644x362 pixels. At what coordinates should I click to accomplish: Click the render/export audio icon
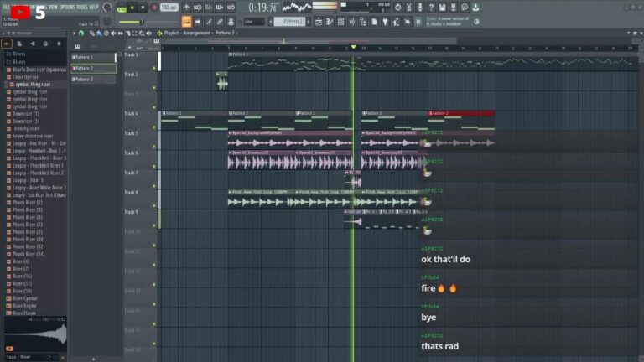click(453, 8)
